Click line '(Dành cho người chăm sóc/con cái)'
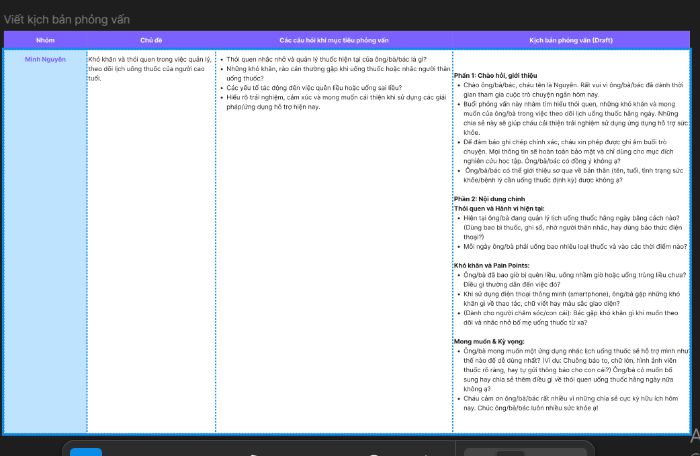The width and height of the screenshot is (700, 456). 571,318
